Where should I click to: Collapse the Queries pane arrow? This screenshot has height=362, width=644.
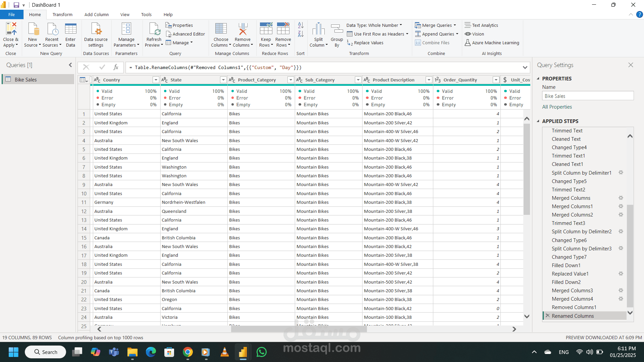[x=70, y=65]
